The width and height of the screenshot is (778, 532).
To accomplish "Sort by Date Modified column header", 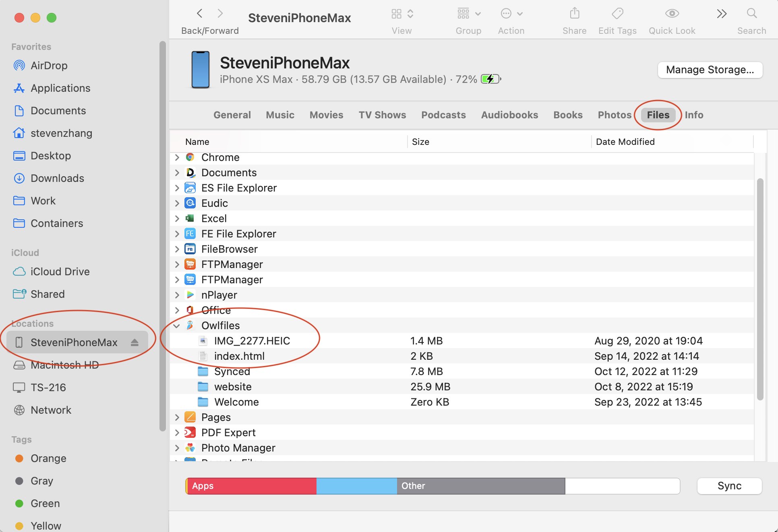I will (672, 142).
